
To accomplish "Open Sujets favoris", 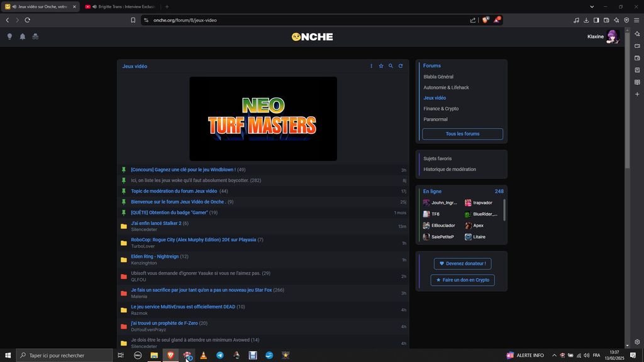I will (438, 158).
